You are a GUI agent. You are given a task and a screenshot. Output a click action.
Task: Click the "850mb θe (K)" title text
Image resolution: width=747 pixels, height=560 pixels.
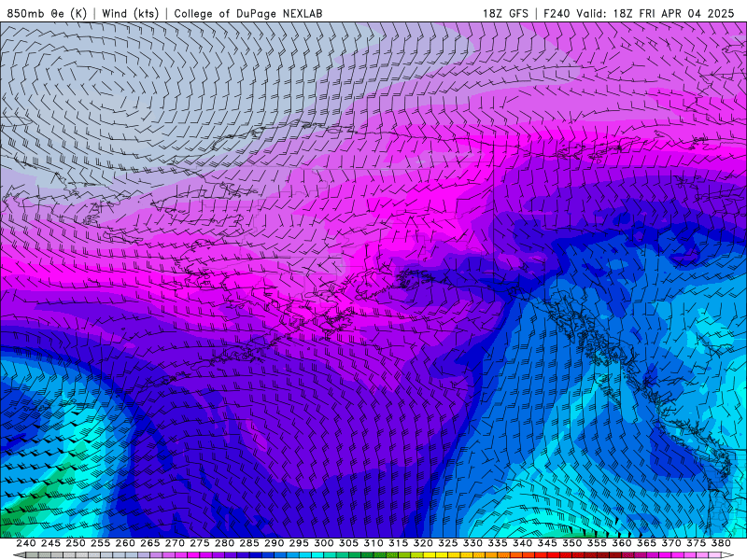[47, 13]
